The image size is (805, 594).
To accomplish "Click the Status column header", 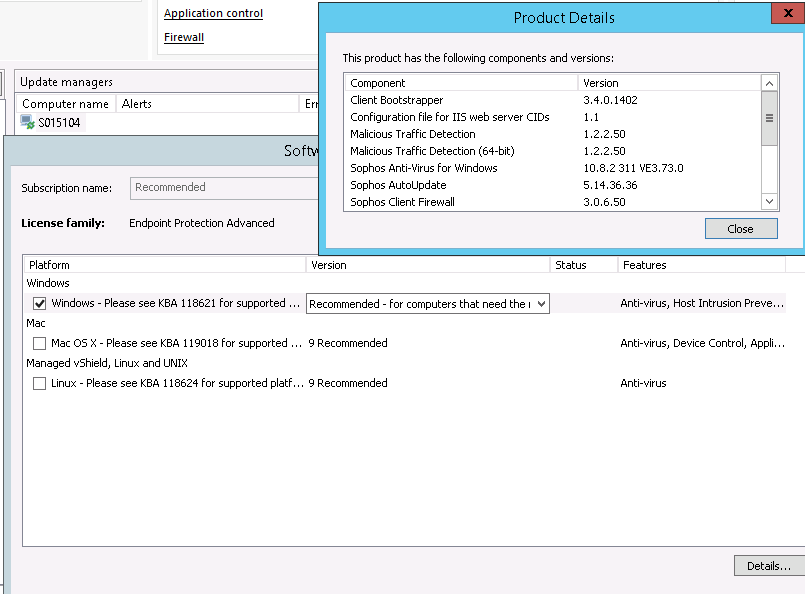I will pyautogui.click(x=584, y=265).
